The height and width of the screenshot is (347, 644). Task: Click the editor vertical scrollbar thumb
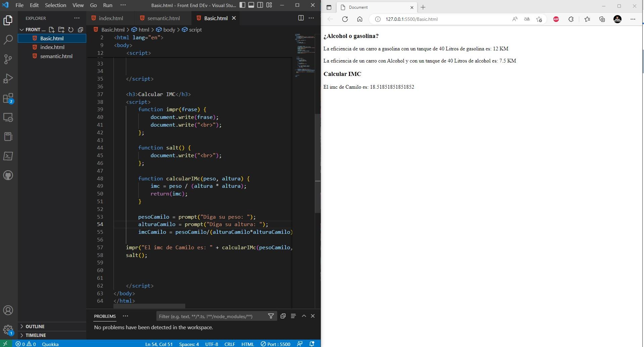(x=317, y=164)
